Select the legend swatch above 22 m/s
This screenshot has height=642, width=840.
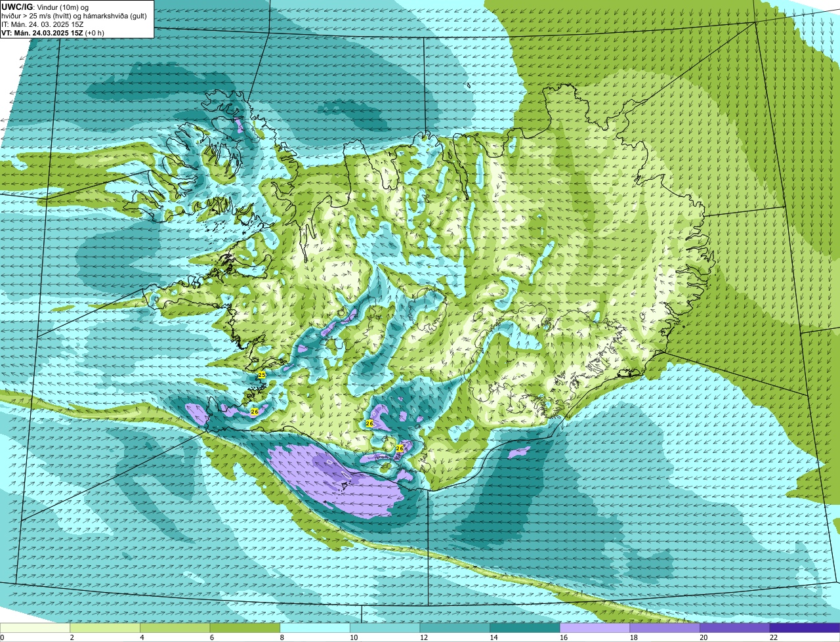pyautogui.click(x=805, y=628)
